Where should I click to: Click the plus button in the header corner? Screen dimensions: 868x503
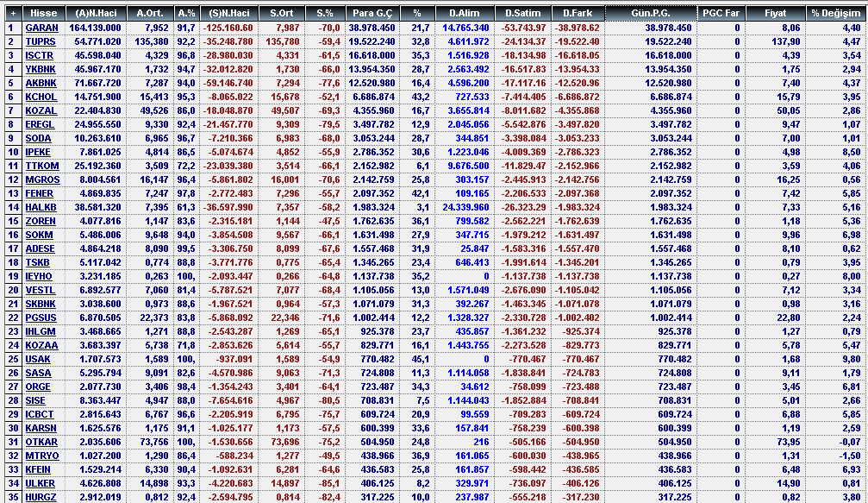(x=11, y=14)
